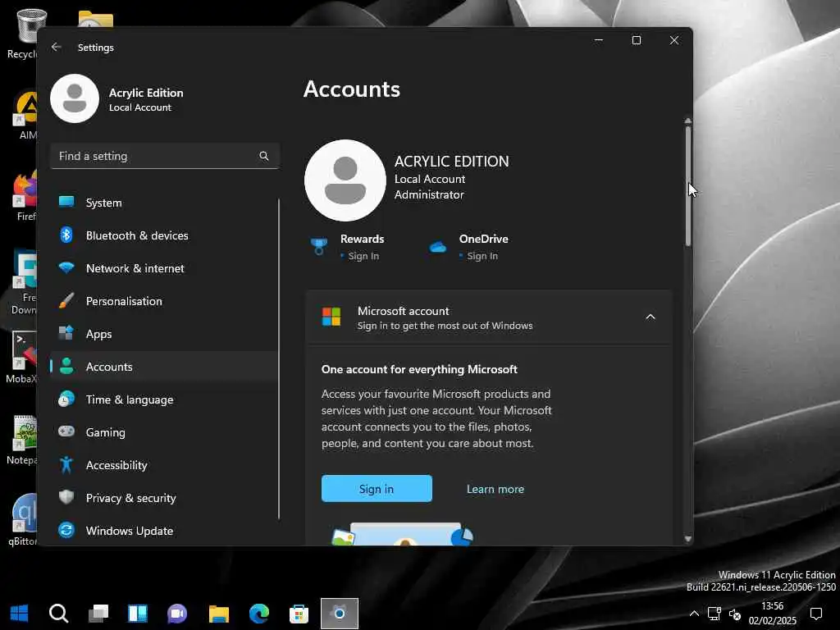The image size is (840, 630).
Task: Open Network & internet settings
Action: 164,268
